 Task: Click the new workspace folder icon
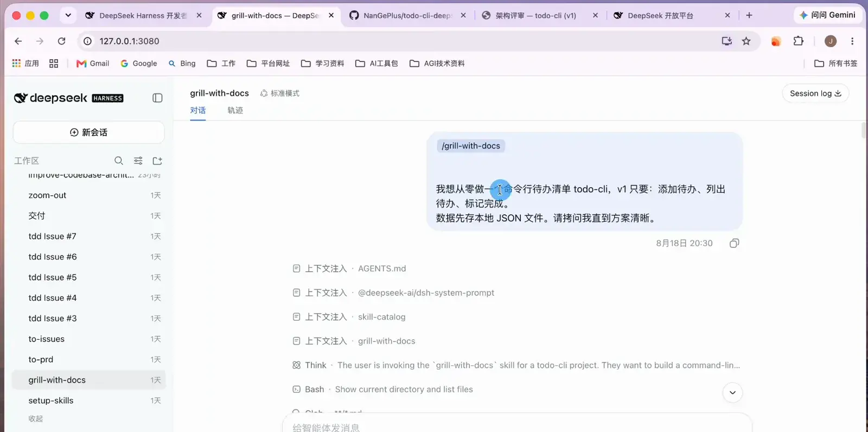coord(157,161)
